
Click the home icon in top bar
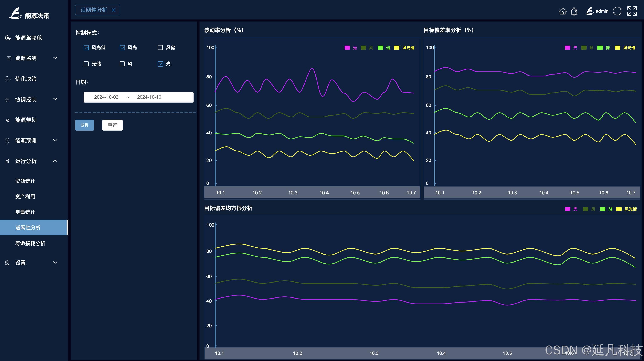pyautogui.click(x=562, y=11)
